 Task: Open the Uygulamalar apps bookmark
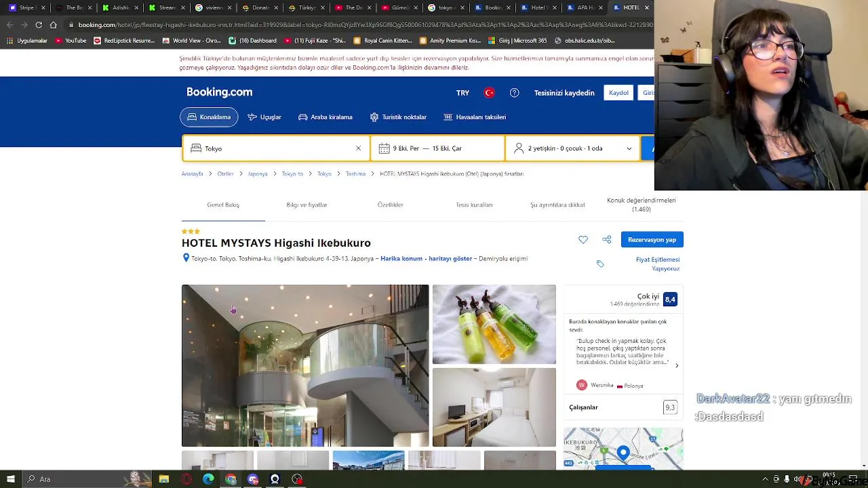click(27, 41)
